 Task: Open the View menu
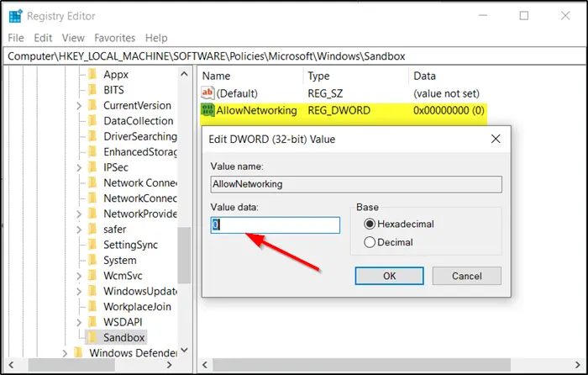tap(73, 38)
